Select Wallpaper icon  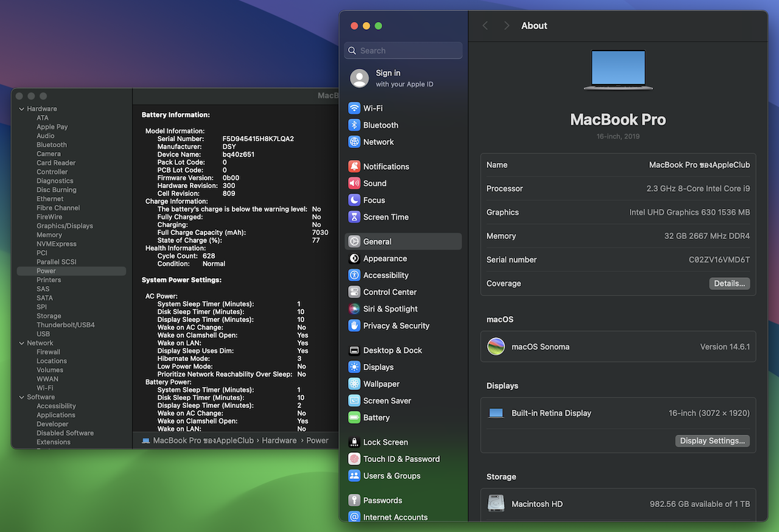coord(354,384)
